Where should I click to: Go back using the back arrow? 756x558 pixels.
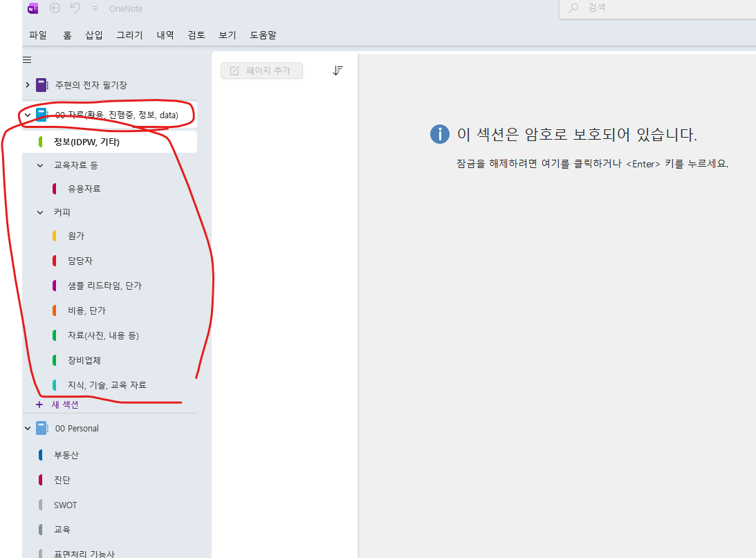pyautogui.click(x=55, y=8)
